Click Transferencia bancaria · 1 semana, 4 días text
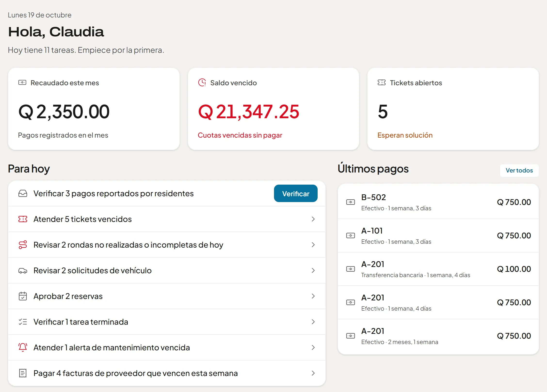547x392 pixels. [416, 275]
